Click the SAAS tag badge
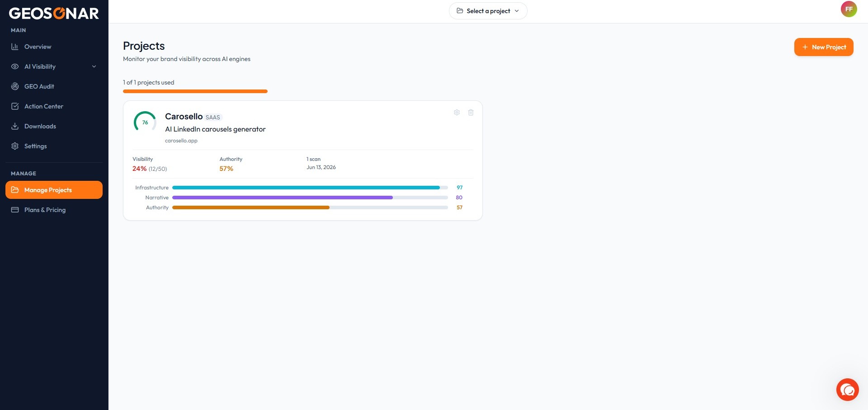868x410 pixels. click(x=213, y=118)
